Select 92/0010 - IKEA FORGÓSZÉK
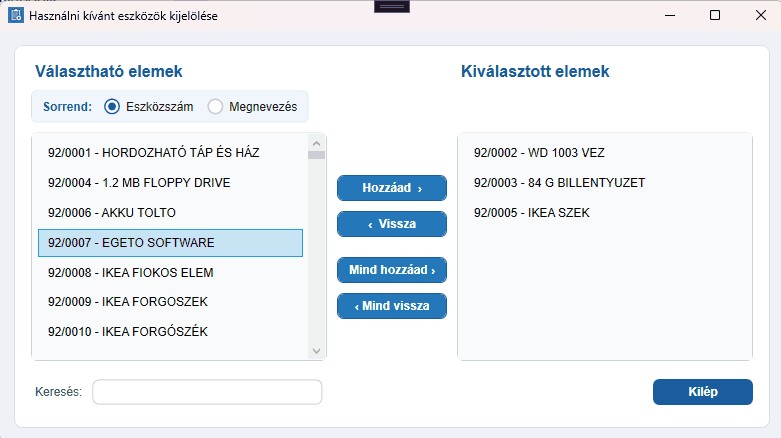 (170, 331)
